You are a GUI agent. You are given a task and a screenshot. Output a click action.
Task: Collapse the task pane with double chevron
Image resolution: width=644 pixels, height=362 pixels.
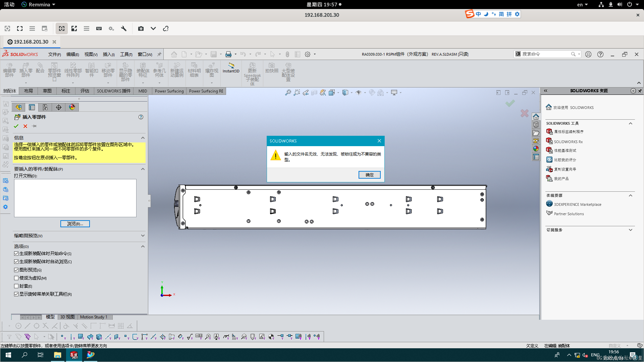coord(546,91)
